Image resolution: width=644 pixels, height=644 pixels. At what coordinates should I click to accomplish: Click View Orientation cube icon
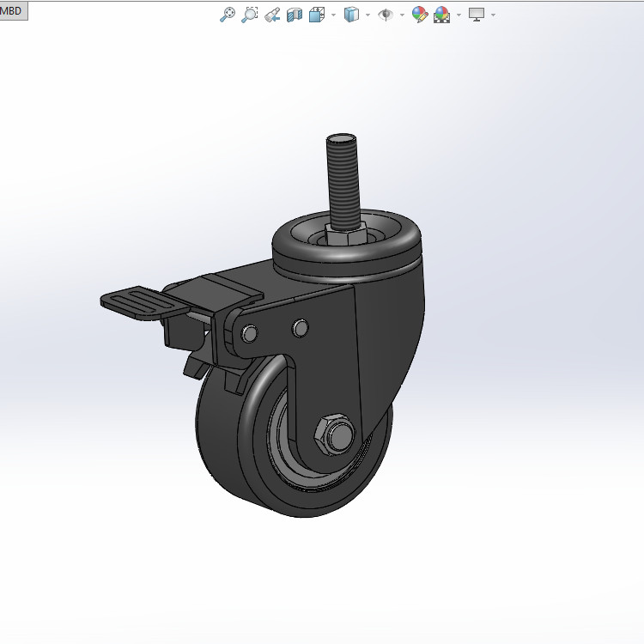pyautogui.click(x=317, y=15)
